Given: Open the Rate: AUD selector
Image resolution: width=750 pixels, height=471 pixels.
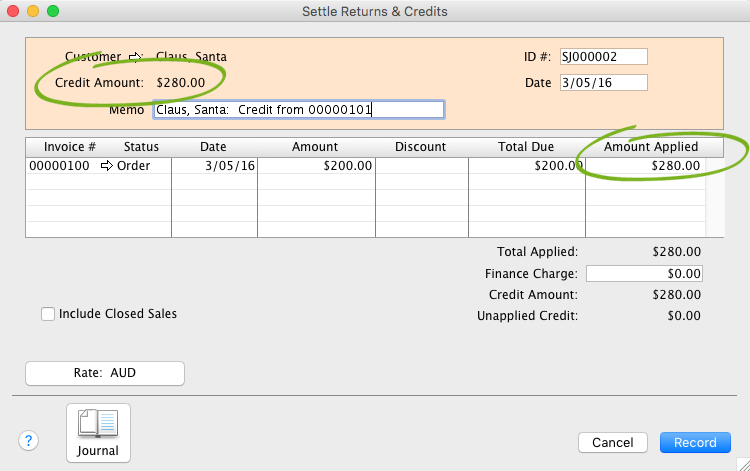Looking at the screenshot, I should pyautogui.click(x=105, y=373).
